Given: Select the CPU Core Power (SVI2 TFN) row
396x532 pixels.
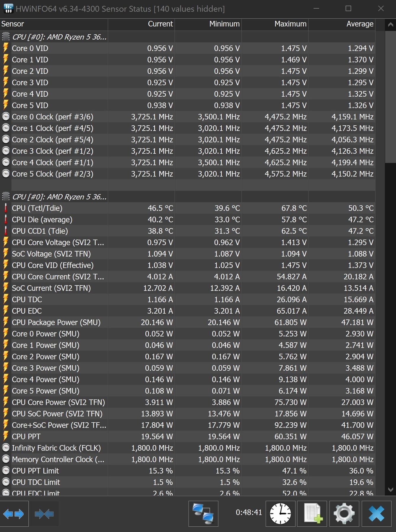Looking at the screenshot, I should click(x=188, y=402).
